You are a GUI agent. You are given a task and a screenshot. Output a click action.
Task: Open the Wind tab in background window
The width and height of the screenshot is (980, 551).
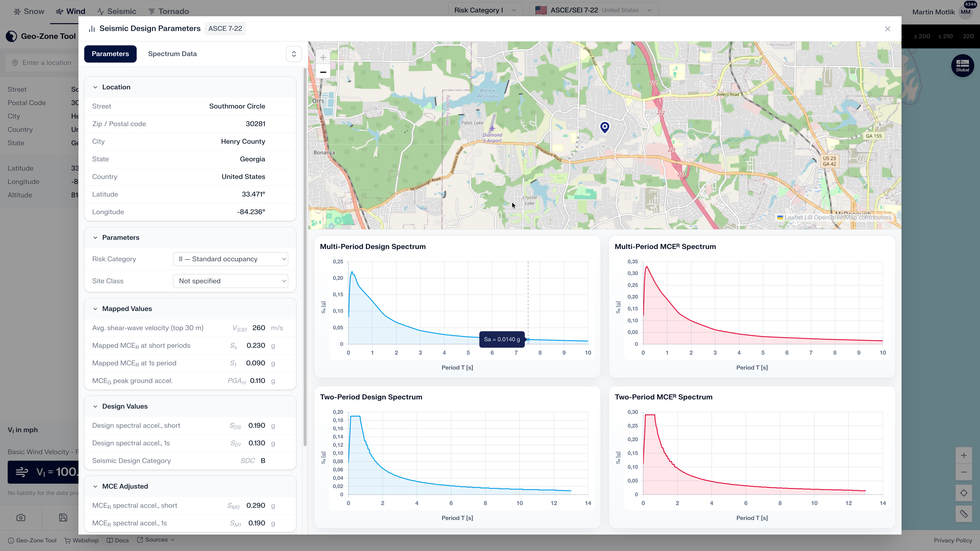pos(71,11)
